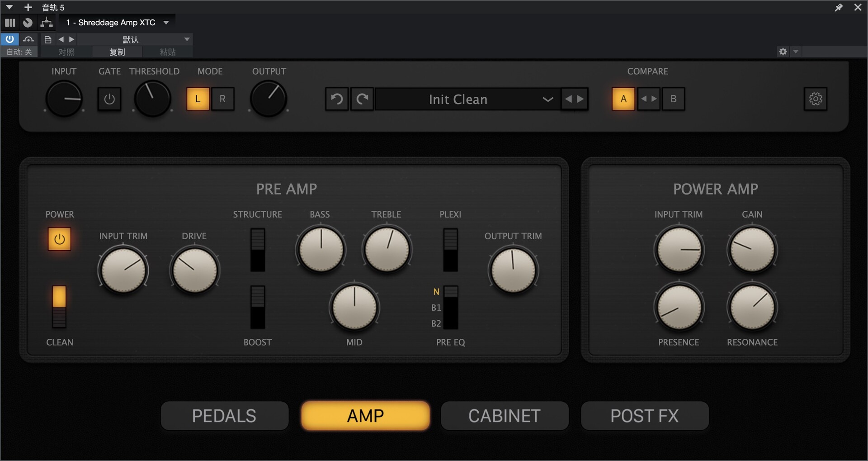
Task: Go to previous host preset arrow
Action: tap(61, 39)
